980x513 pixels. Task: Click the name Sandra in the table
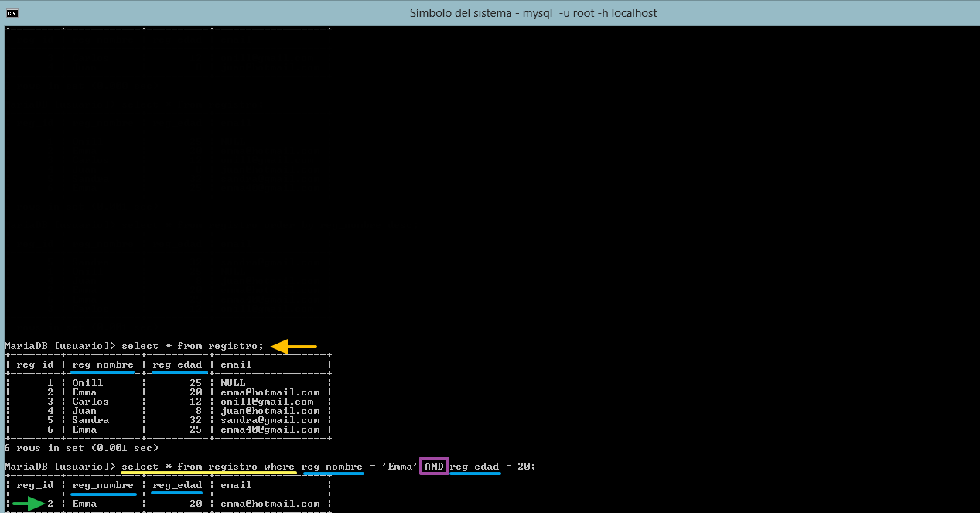[x=90, y=420]
